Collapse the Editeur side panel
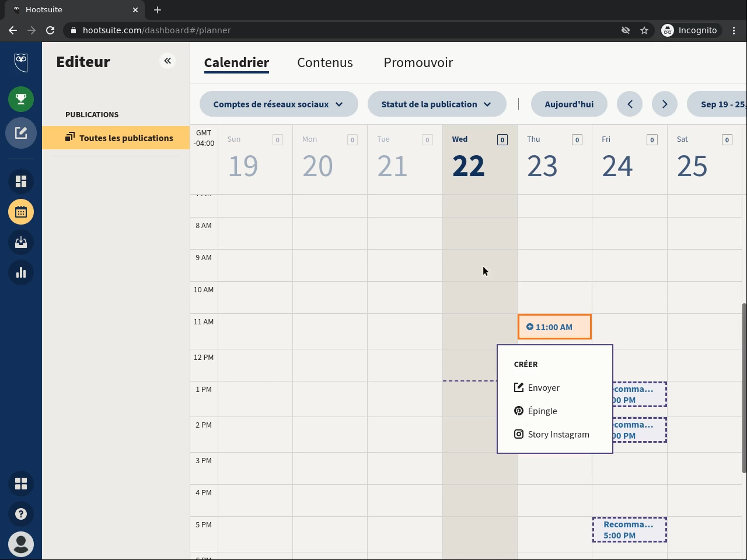Image resolution: width=747 pixels, height=560 pixels. [x=167, y=61]
